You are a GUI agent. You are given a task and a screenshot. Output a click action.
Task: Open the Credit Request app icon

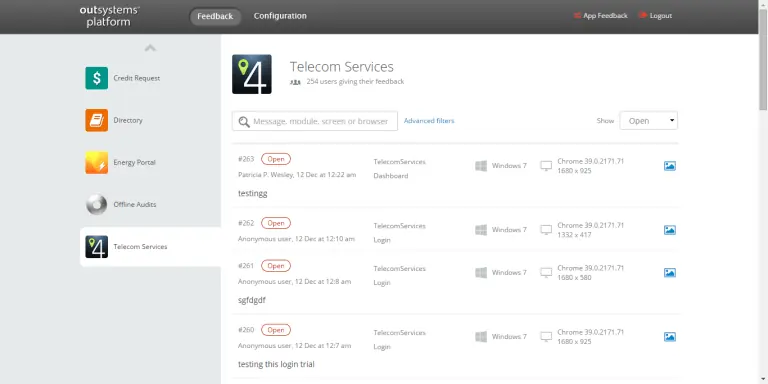coord(96,78)
